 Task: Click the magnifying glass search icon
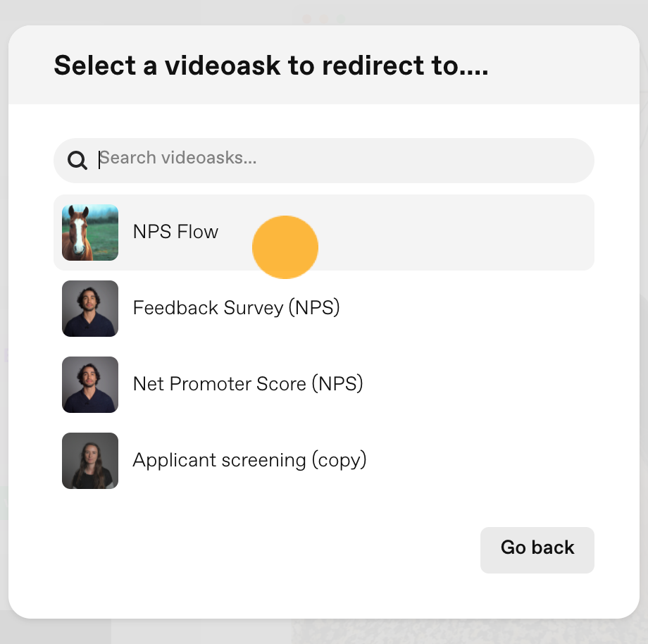77,161
